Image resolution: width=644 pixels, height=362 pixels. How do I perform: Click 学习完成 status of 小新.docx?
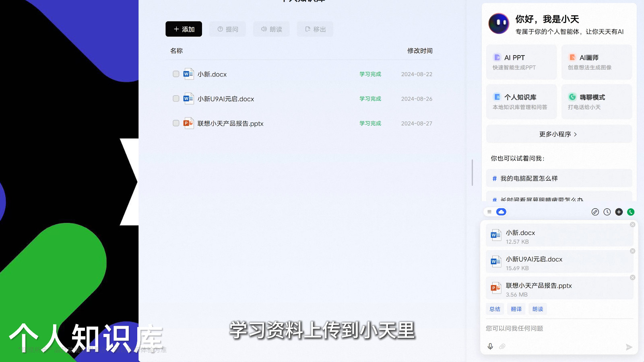tap(370, 74)
